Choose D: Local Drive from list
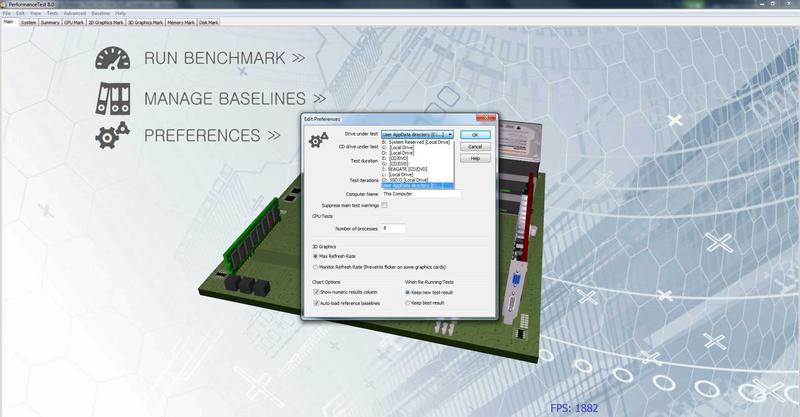Screen dimensions: 800x417 417,153
